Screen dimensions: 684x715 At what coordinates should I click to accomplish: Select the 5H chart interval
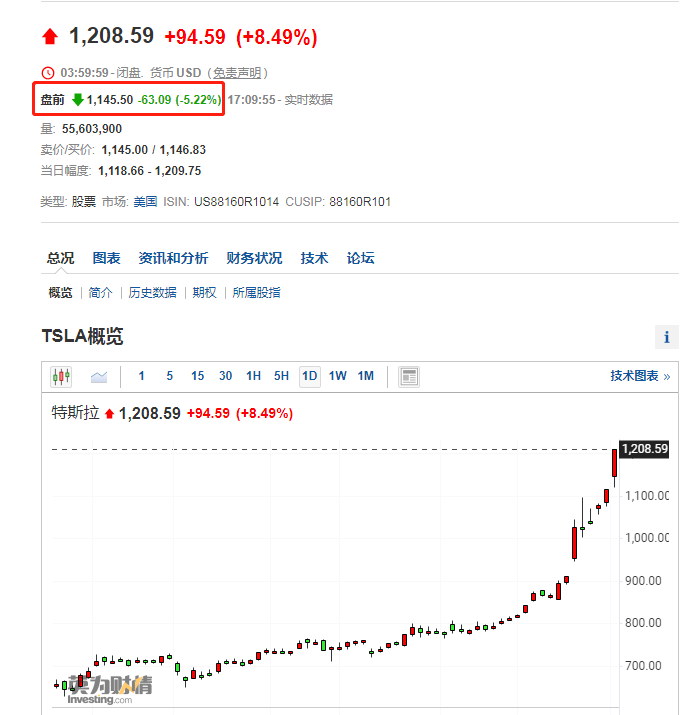tap(281, 376)
